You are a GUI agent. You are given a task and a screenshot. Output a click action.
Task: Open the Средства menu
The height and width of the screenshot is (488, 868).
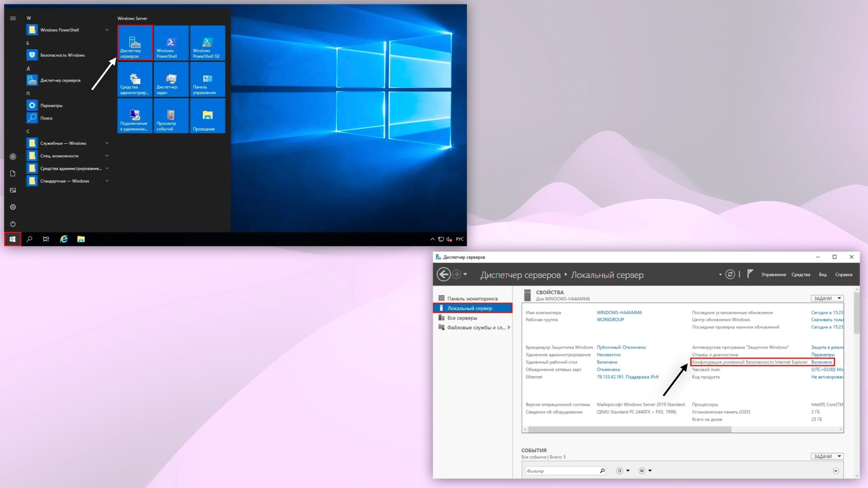[x=801, y=274]
